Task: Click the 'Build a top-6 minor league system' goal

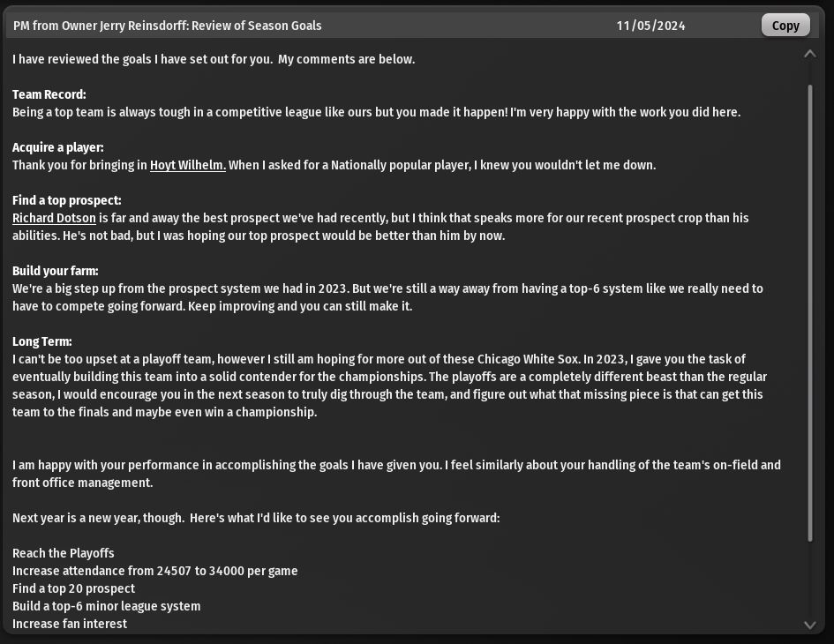Action: [x=107, y=606]
